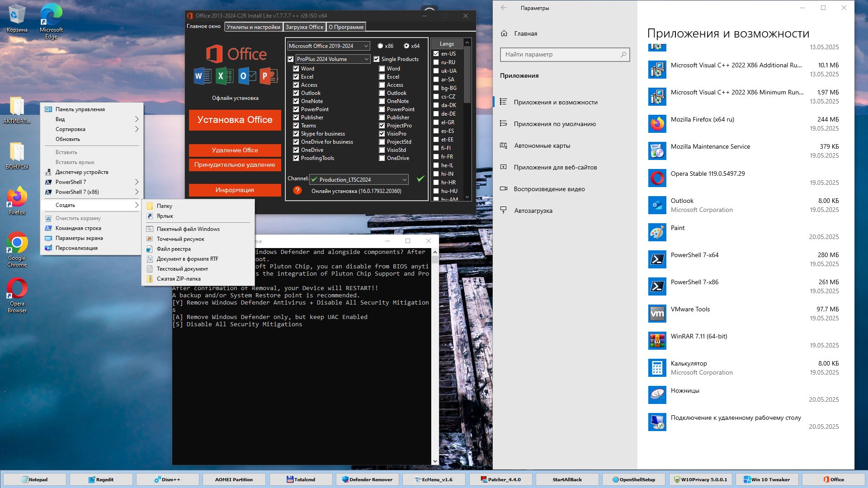Viewport: 868px width, 488px height.
Task: Expand the Microsoft Office 2019-2024 dropdown
Action: [329, 46]
